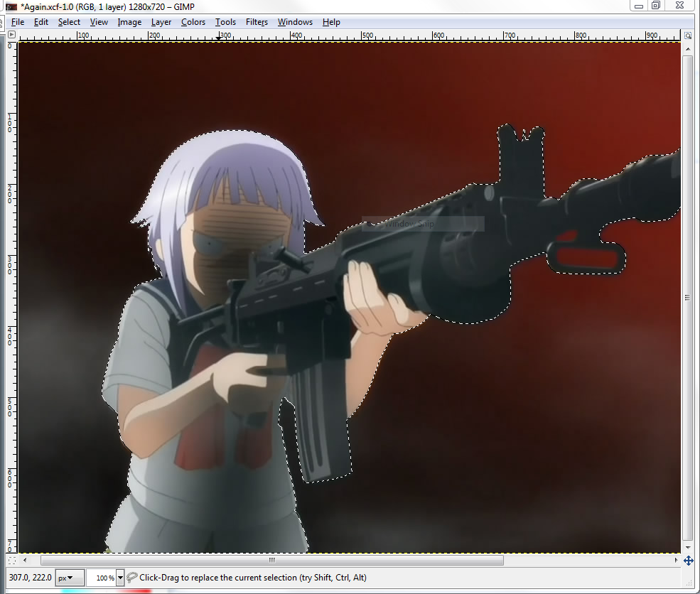
Task: Click the right arrow of horizontal scrollbar
Action: 677,560
